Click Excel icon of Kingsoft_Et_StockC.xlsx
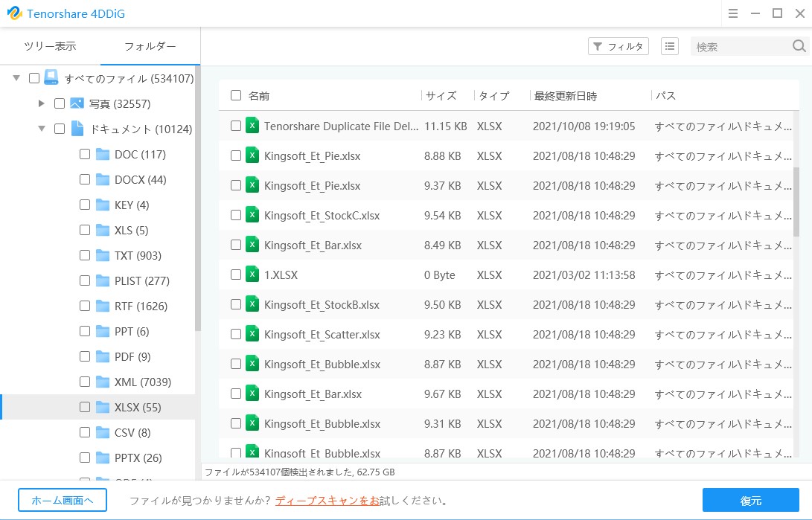Image resolution: width=812 pixels, height=520 pixels. tap(252, 215)
